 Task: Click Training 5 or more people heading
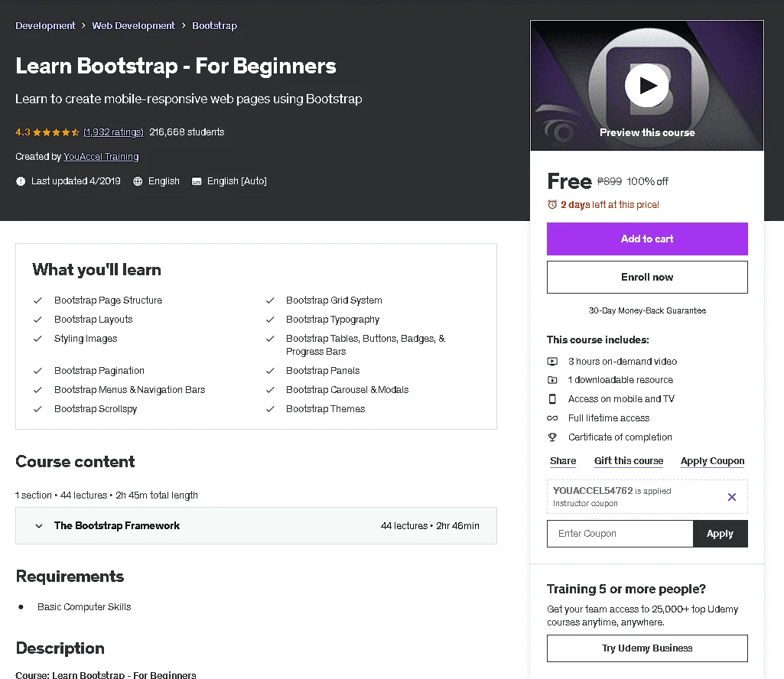pyautogui.click(x=626, y=589)
